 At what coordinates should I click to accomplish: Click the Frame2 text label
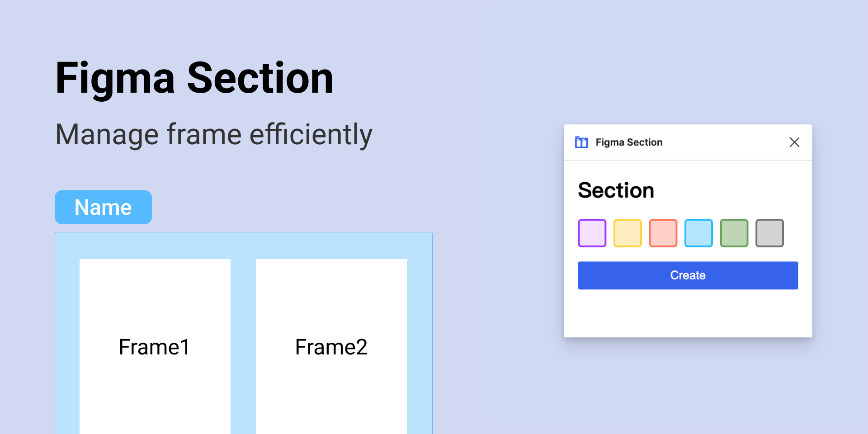pos(331,347)
